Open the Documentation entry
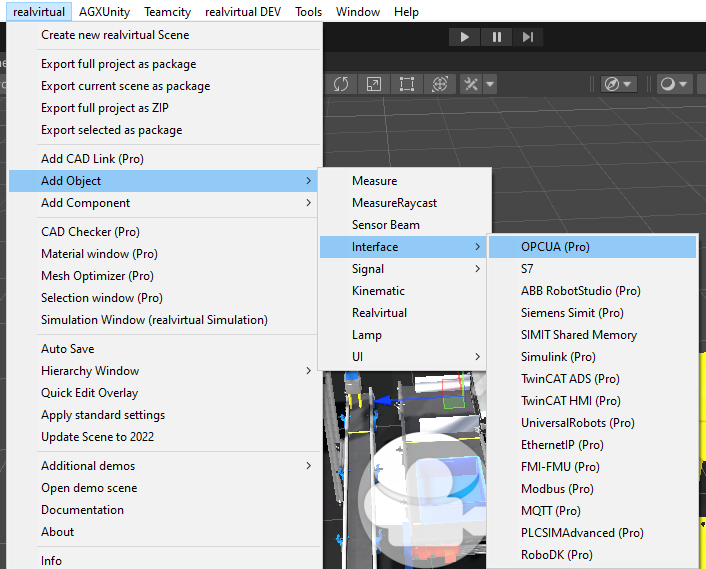 point(82,510)
